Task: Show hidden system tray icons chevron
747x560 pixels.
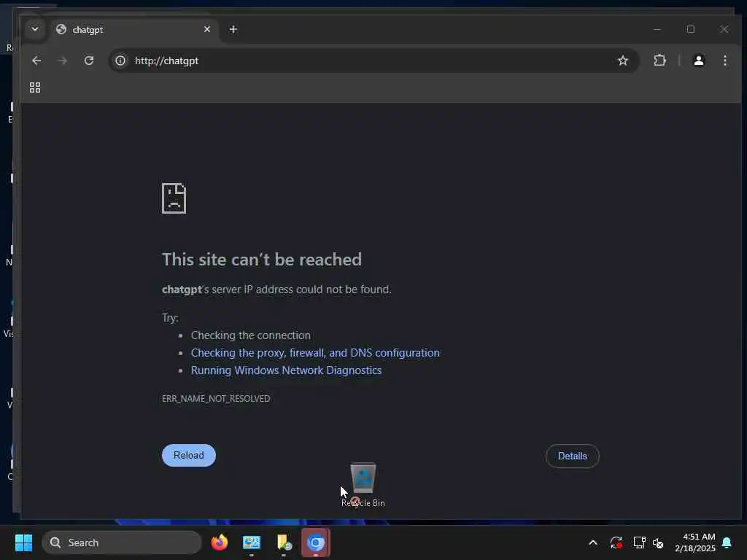Action: (593, 542)
